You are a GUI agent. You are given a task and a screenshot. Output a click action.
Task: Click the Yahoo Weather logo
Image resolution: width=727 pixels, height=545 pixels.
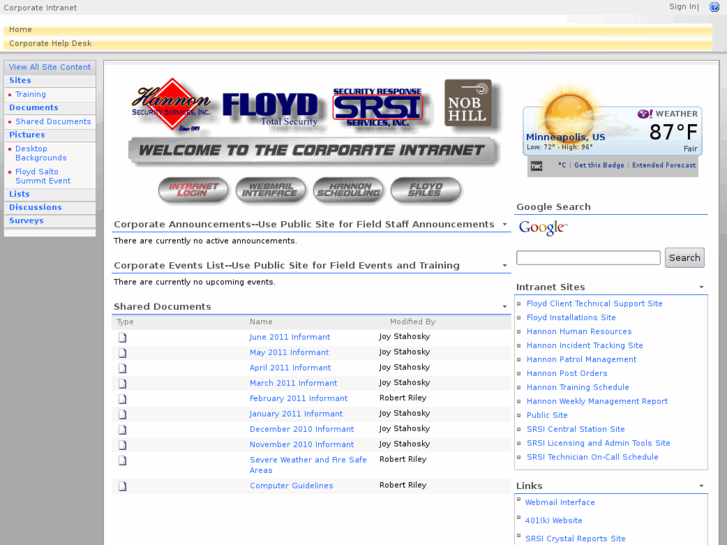tap(667, 114)
